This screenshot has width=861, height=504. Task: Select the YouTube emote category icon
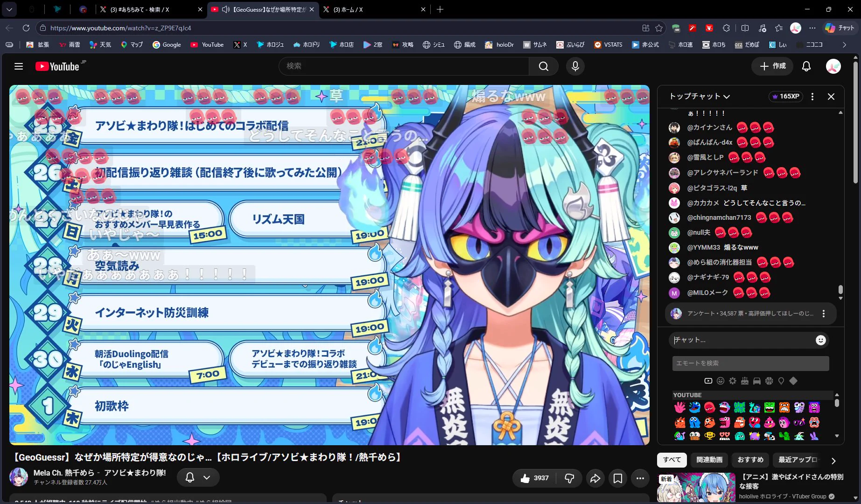pyautogui.click(x=708, y=381)
